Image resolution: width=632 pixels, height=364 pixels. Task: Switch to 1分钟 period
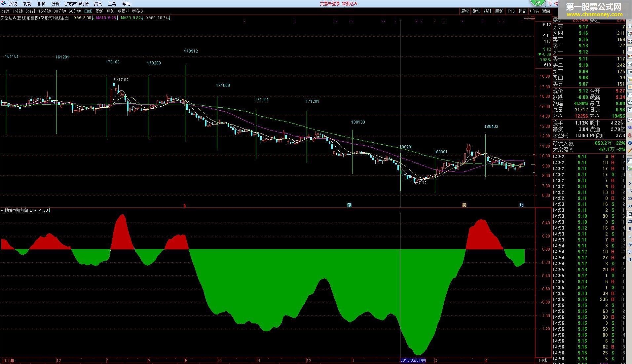pyautogui.click(x=18, y=11)
